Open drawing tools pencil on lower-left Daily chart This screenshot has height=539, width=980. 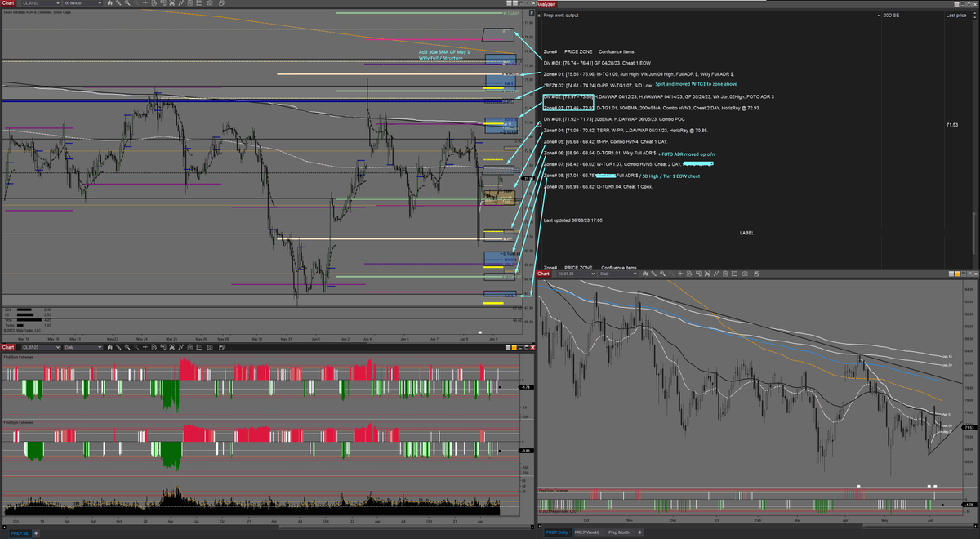tap(118, 347)
